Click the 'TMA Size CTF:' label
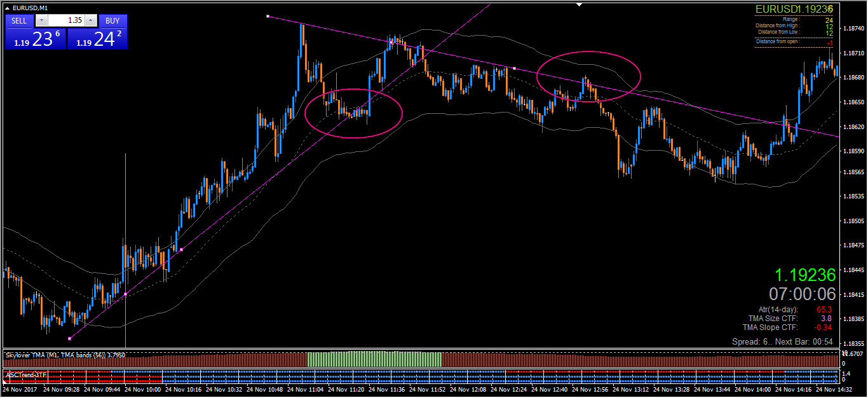This screenshot has width=868, height=398. (773, 319)
